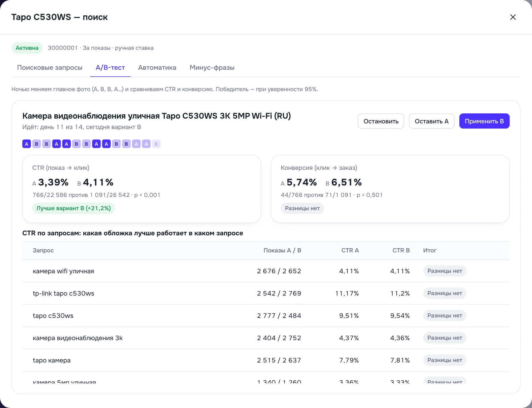The height and width of the screenshot is (408, 532).
Task: Click the Активна status badge
Action: [27, 48]
